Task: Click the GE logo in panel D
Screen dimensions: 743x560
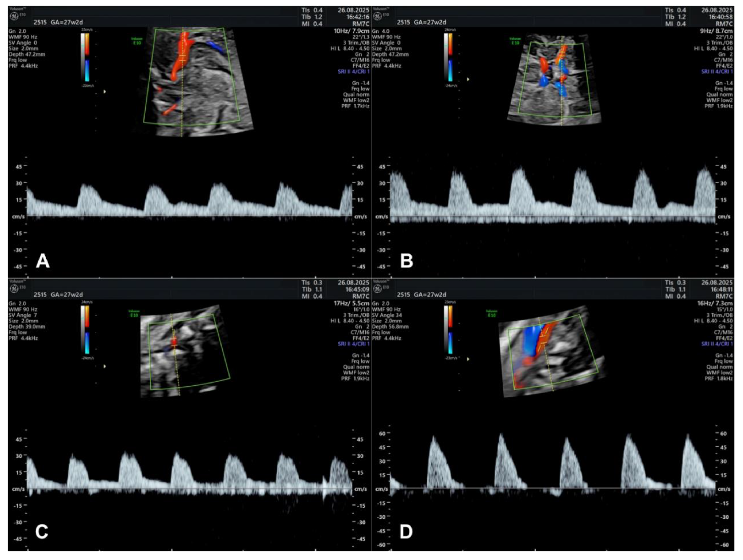Action: click(378, 289)
